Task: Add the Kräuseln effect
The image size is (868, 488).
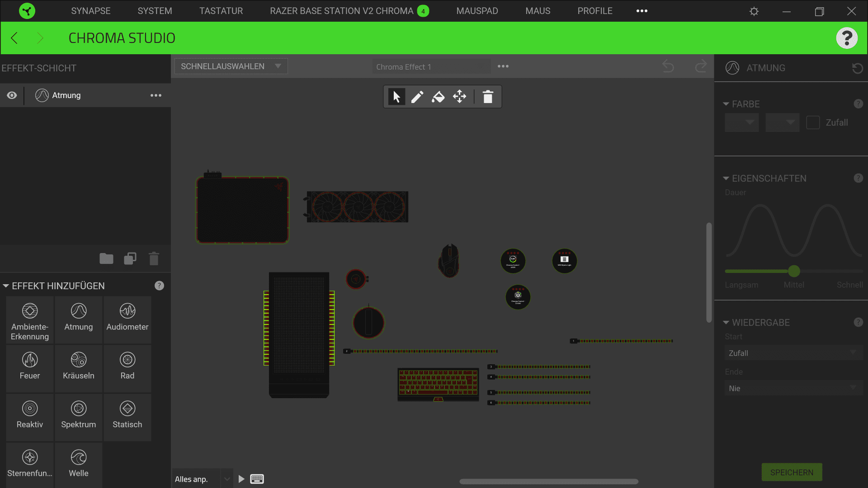Action: pyautogui.click(x=79, y=369)
